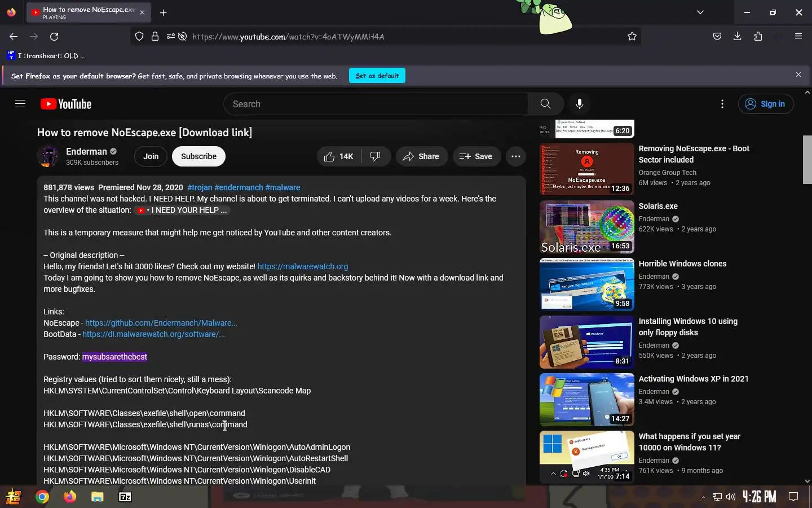Screen dimensions: 812x508
Task: Open the list all tabs dropdown
Action: (700, 12)
